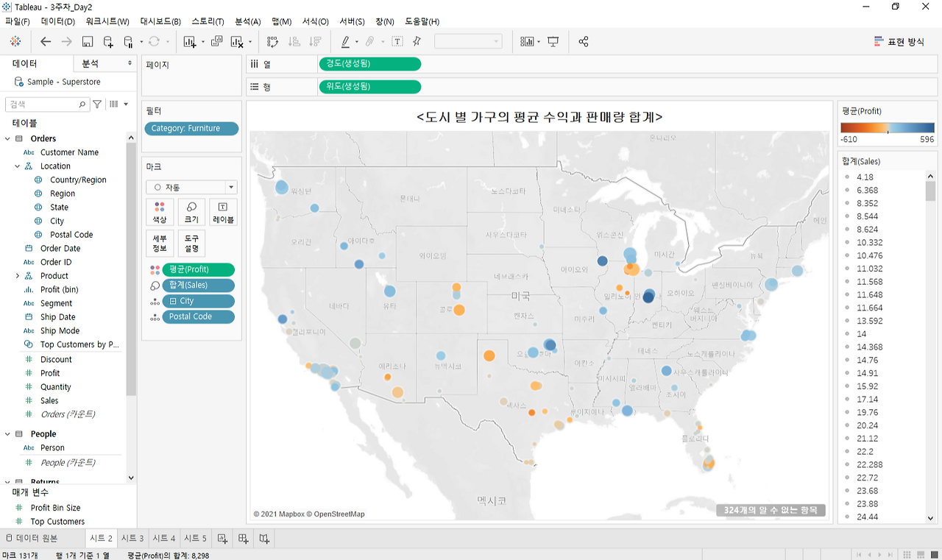Collapse the People table
The image size is (942, 560).
pos(8,434)
